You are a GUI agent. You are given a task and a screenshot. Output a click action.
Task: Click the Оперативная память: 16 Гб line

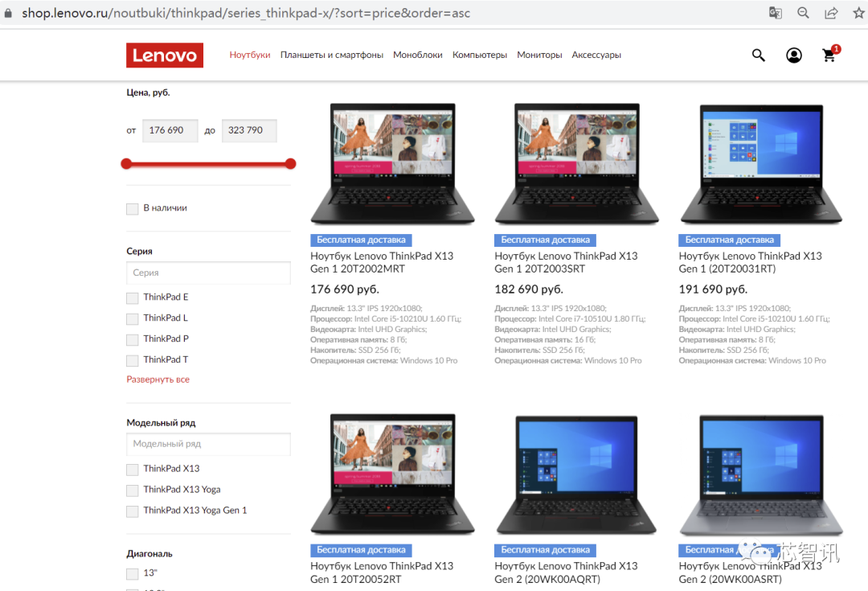(x=545, y=339)
